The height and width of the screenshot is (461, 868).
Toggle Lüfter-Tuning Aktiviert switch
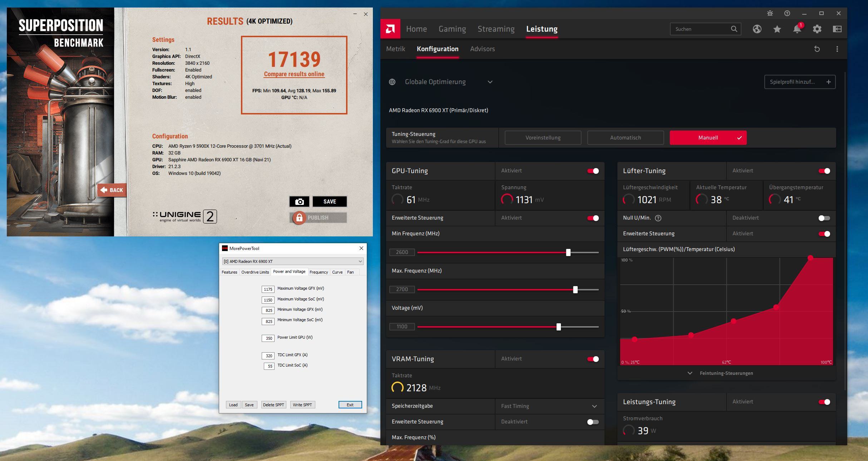[x=824, y=171]
